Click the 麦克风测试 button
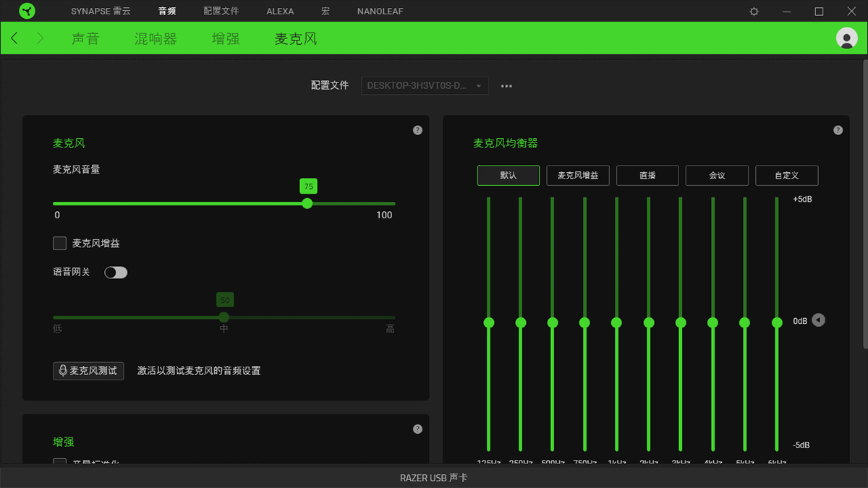The height and width of the screenshot is (488, 868). tap(88, 371)
